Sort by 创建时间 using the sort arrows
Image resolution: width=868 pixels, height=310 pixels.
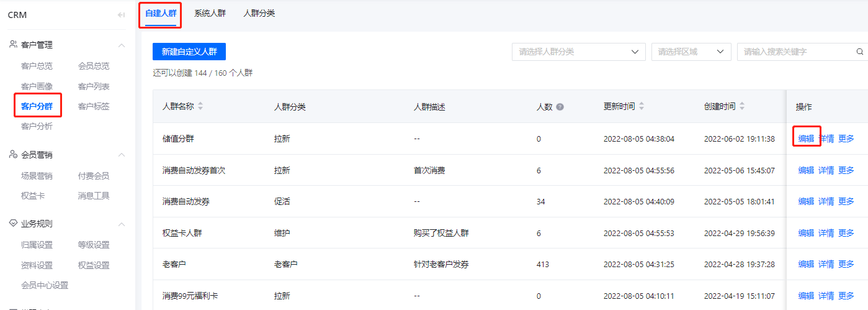click(742, 107)
